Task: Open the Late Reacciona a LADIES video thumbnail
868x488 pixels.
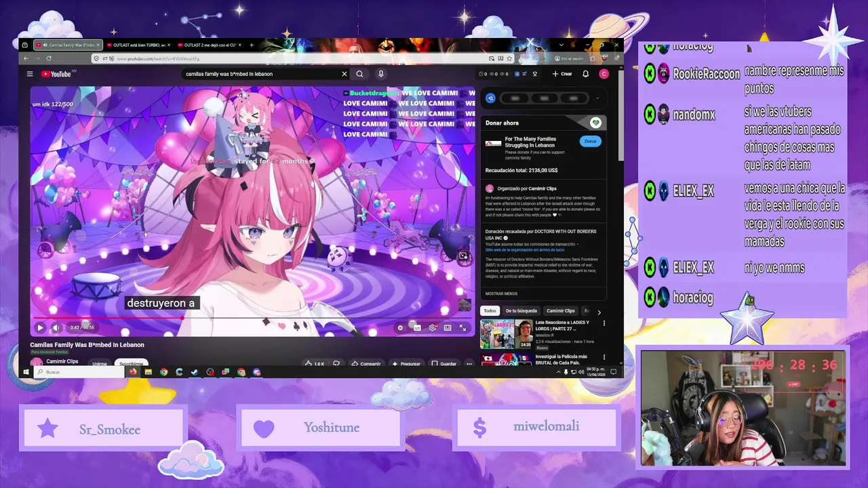Action: click(x=507, y=333)
